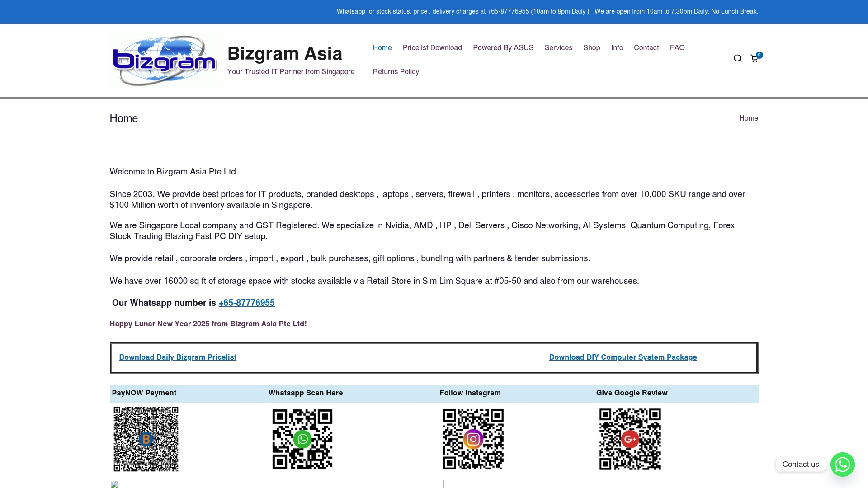This screenshot has height=488, width=868.
Task: Click the Home breadcrumb link
Action: (x=748, y=118)
